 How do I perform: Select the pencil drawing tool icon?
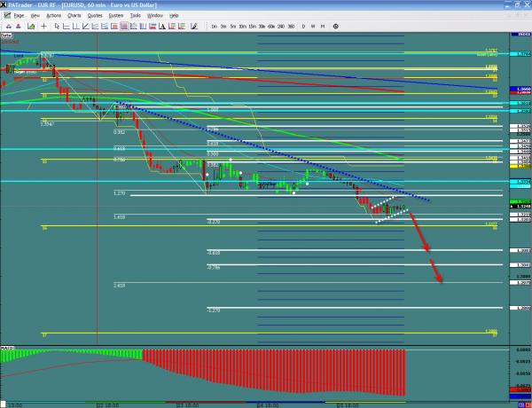[194, 27]
